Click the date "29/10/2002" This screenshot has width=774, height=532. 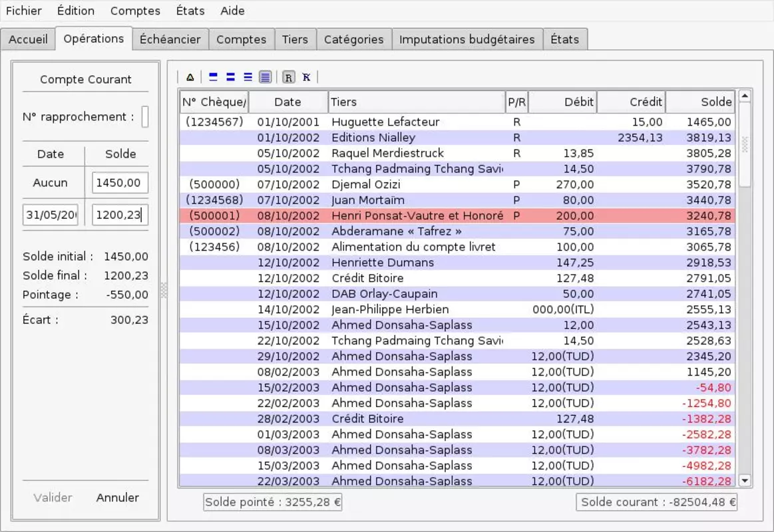pyautogui.click(x=288, y=356)
